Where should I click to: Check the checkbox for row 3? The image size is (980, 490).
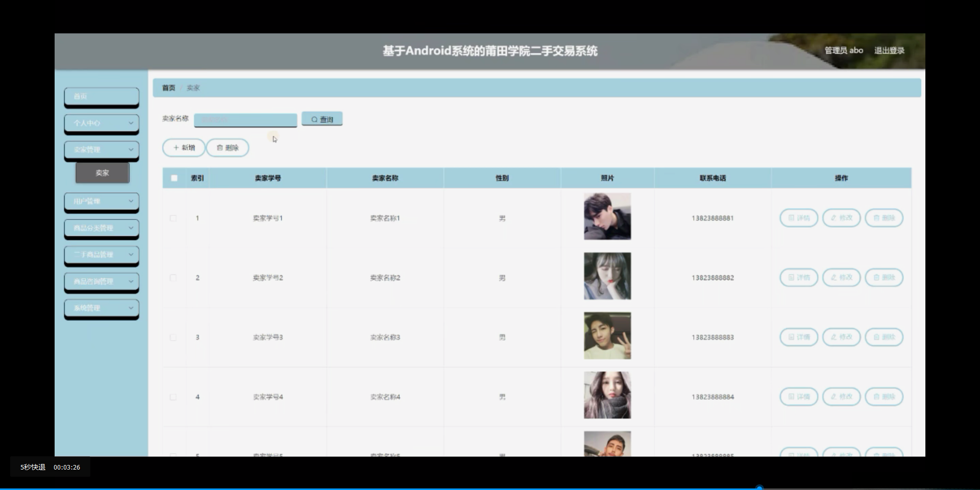tap(174, 337)
